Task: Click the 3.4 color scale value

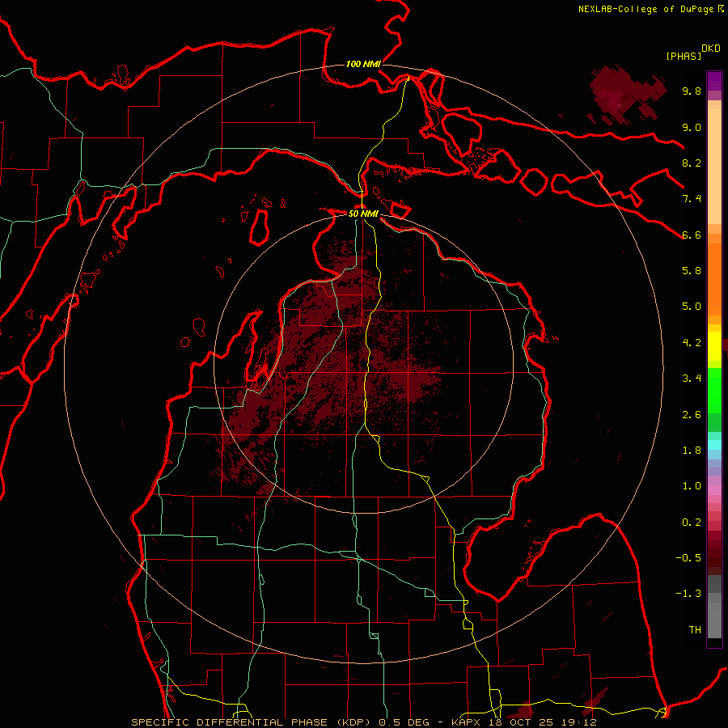Action: coord(692,379)
